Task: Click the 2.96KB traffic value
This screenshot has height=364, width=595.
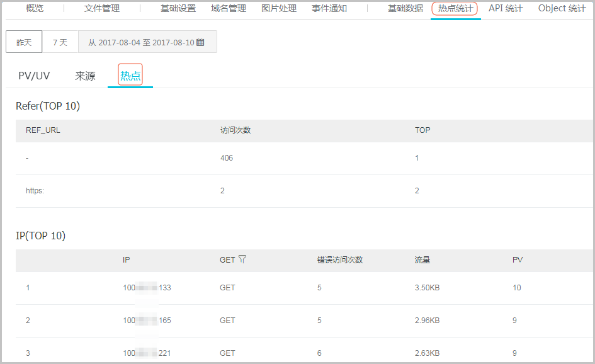Action: [x=428, y=321]
